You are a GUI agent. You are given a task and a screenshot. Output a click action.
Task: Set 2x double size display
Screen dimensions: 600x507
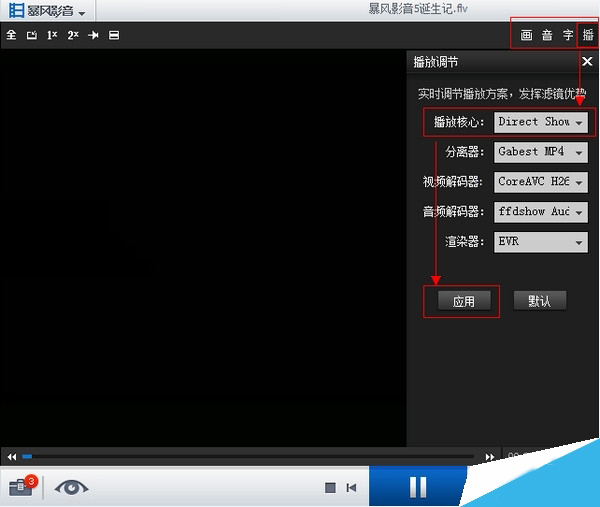(73, 35)
